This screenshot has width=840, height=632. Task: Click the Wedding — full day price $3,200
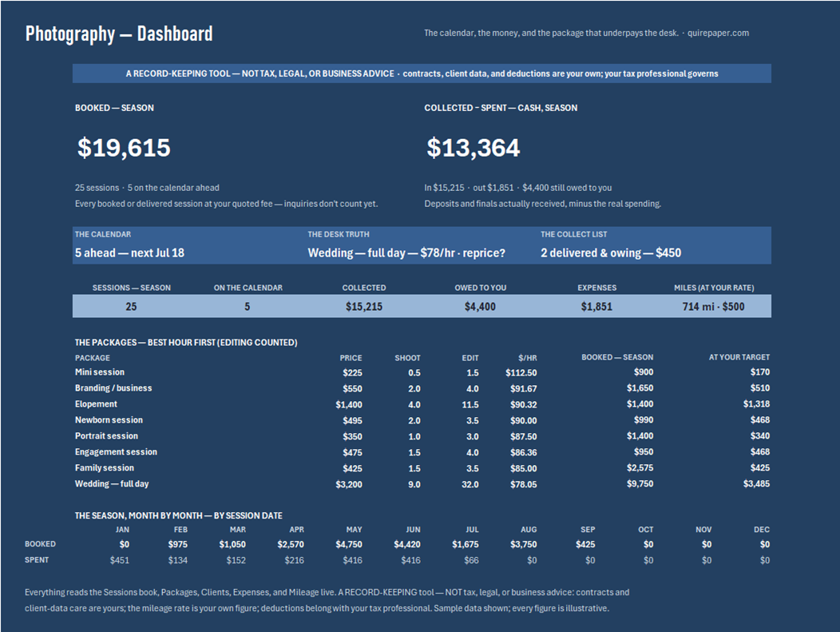pos(349,484)
